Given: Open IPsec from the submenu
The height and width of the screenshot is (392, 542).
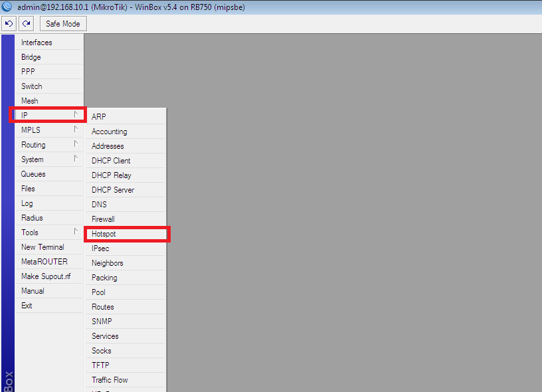Looking at the screenshot, I should point(126,248).
